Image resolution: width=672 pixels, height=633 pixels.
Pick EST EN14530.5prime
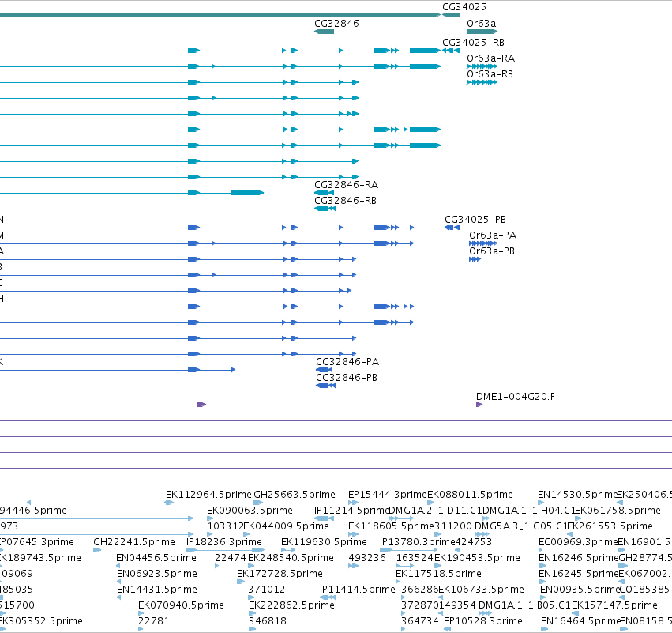[578, 495]
